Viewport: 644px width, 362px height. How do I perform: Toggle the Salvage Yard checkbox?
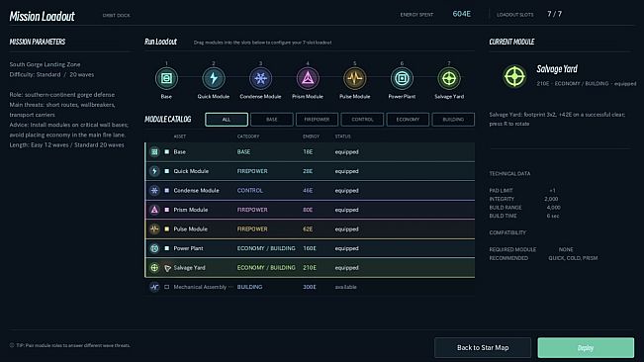click(167, 268)
